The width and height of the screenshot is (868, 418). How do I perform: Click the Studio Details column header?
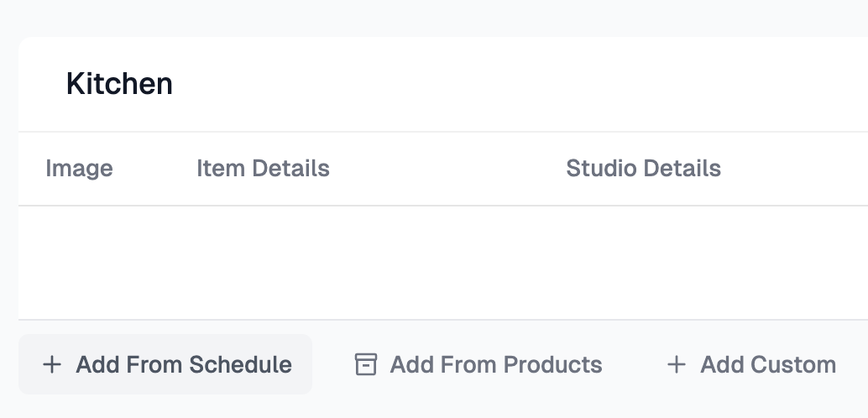tap(643, 169)
